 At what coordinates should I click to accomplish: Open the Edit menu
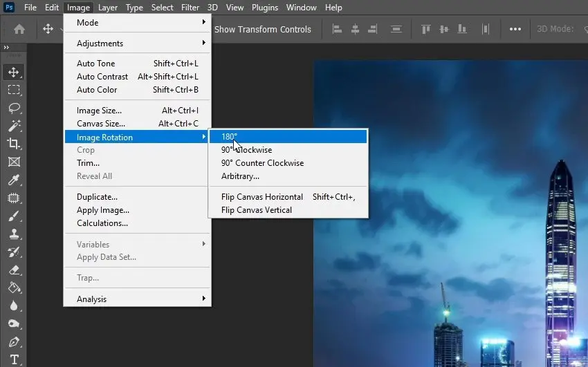pos(52,8)
